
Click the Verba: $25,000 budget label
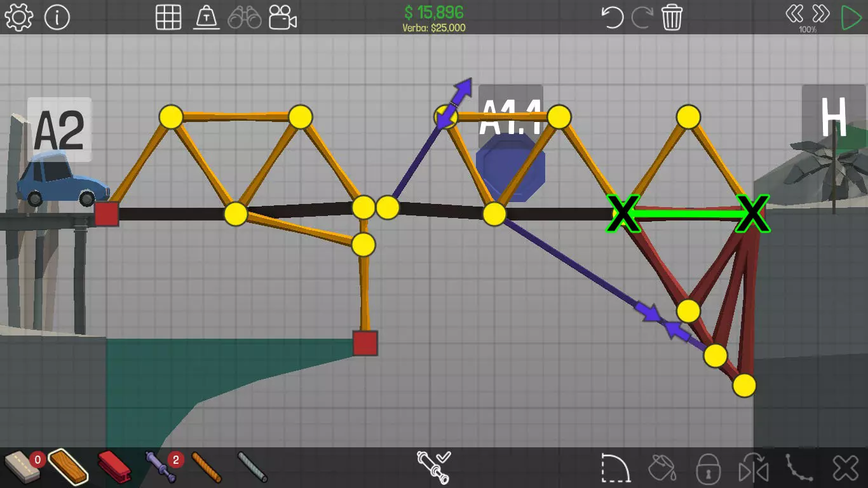coord(434,28)
